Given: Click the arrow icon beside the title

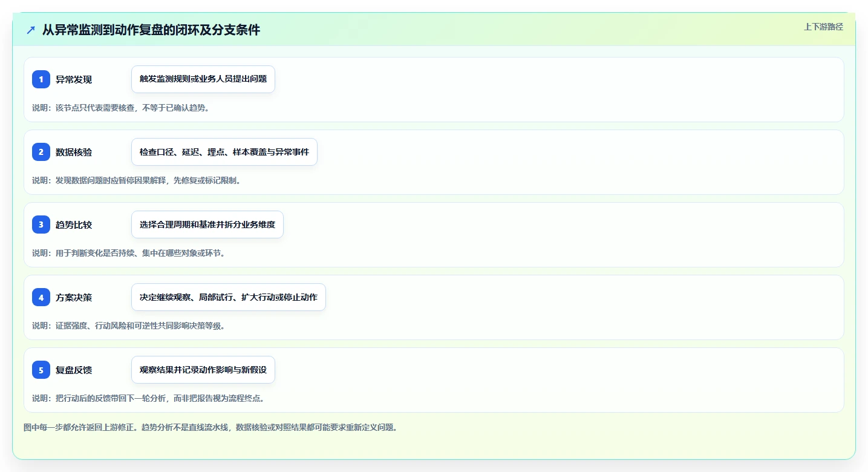Looking at the screenshot, I should click(31, 30).
